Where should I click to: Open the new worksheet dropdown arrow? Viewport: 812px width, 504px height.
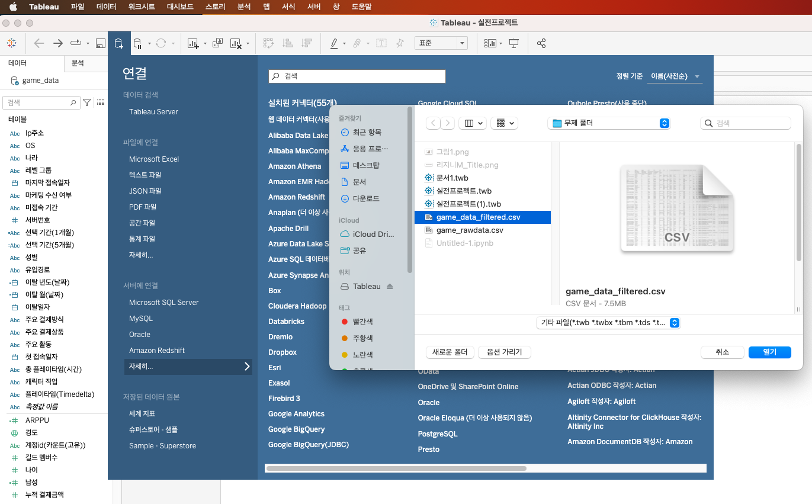(x=205, y=44)
